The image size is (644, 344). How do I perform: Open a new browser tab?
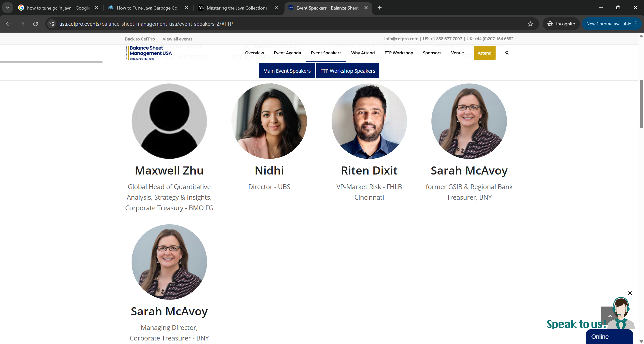click(380, 8)
